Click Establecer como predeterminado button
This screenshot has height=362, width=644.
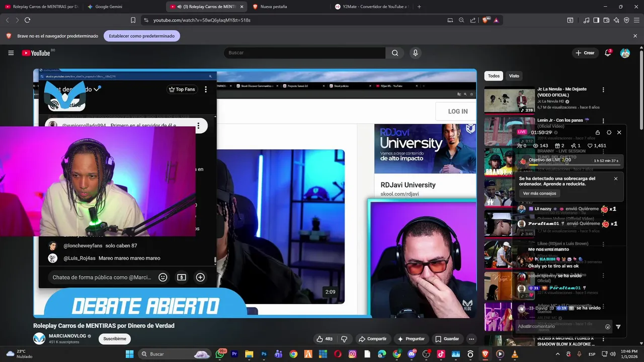[142, 36]
